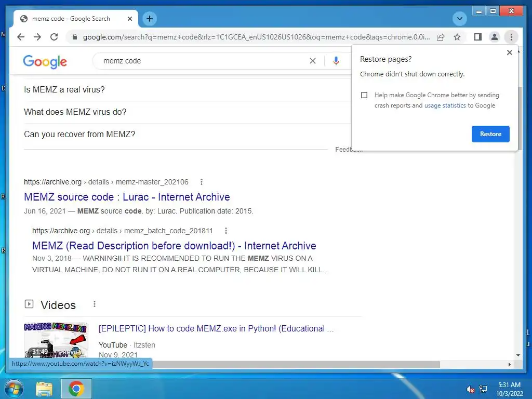Dismiss the Restore pages popup
Viewport: 532px width, 399px height.
(509, 52)
